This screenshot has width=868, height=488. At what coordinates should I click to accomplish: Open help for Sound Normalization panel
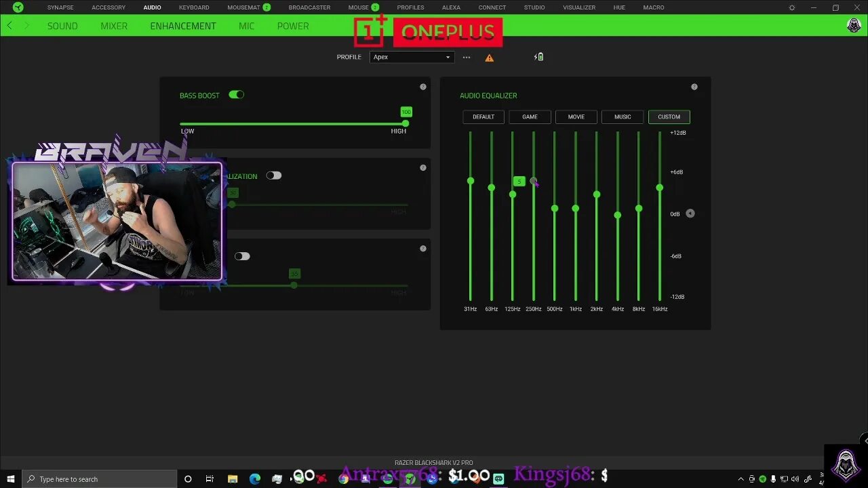[423, 167]
